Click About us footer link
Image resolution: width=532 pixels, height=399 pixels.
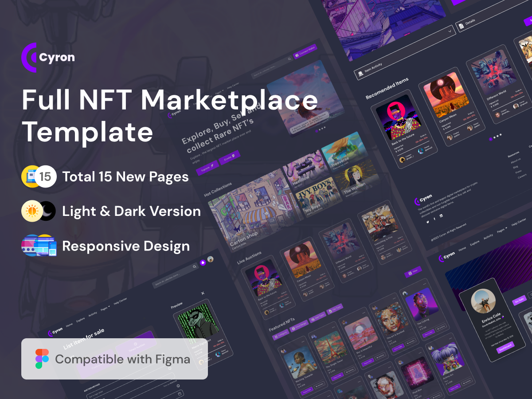pos(516,160)
